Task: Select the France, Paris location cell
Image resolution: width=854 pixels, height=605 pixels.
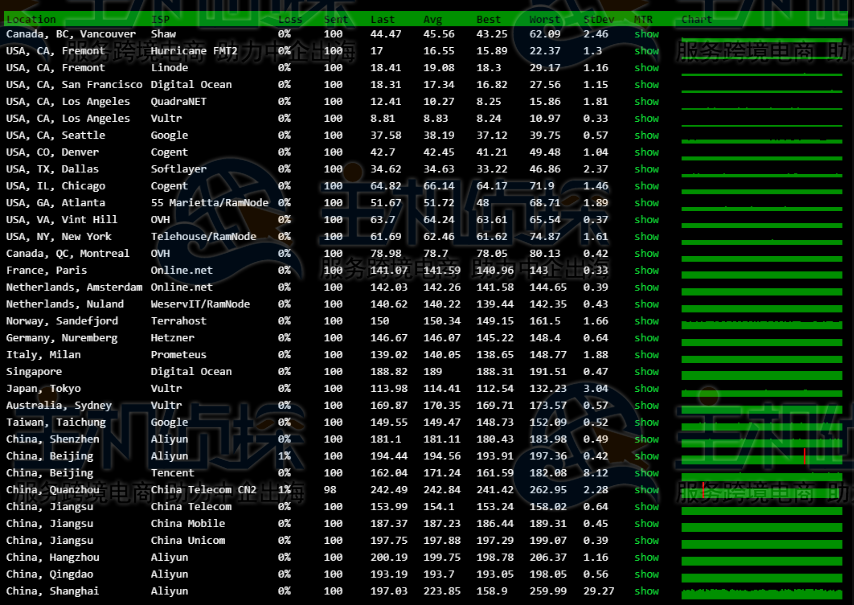Action: point(46,270)
